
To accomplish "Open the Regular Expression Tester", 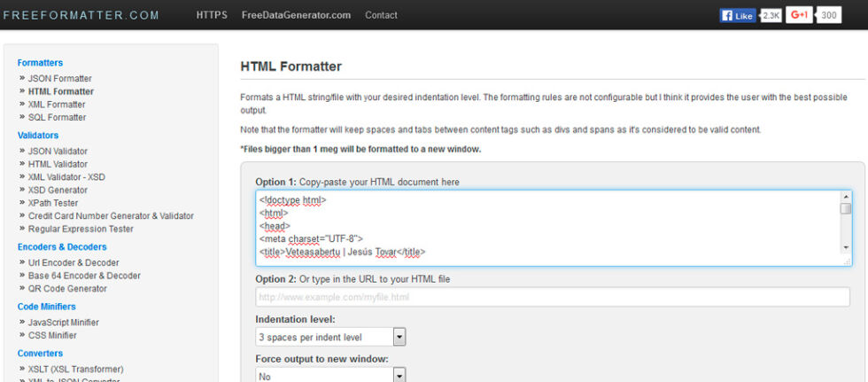I will point(81,229).
